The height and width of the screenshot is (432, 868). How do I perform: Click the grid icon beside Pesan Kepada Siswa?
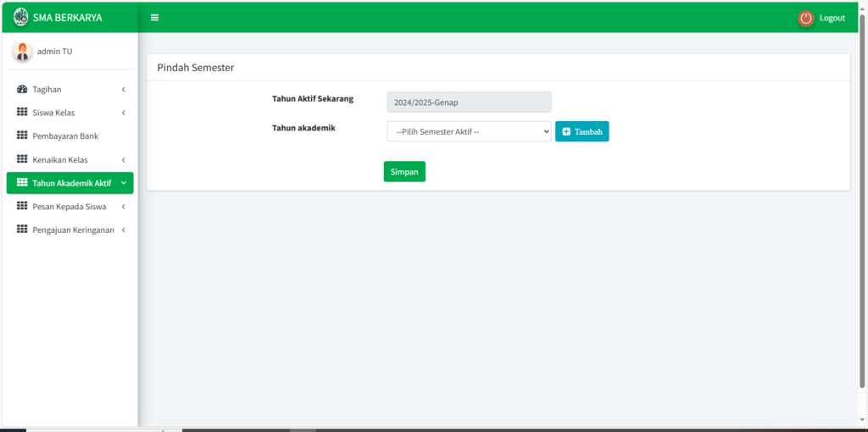tap(22, 206)
